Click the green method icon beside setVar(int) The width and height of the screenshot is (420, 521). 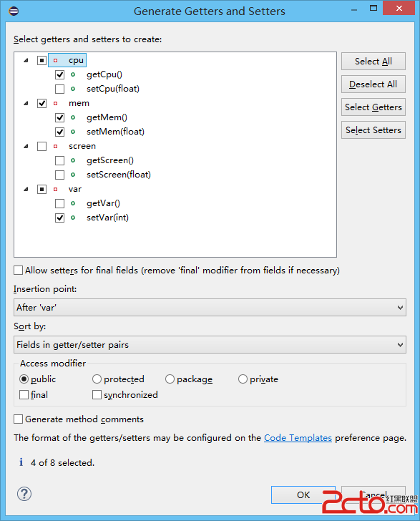coord(73,218)
